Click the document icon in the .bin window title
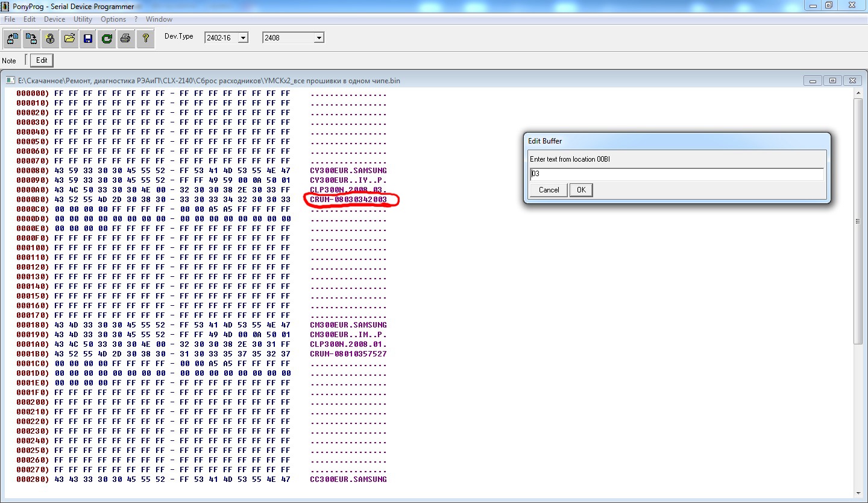Screen dimensions: 868x503 tap(11, 80)
